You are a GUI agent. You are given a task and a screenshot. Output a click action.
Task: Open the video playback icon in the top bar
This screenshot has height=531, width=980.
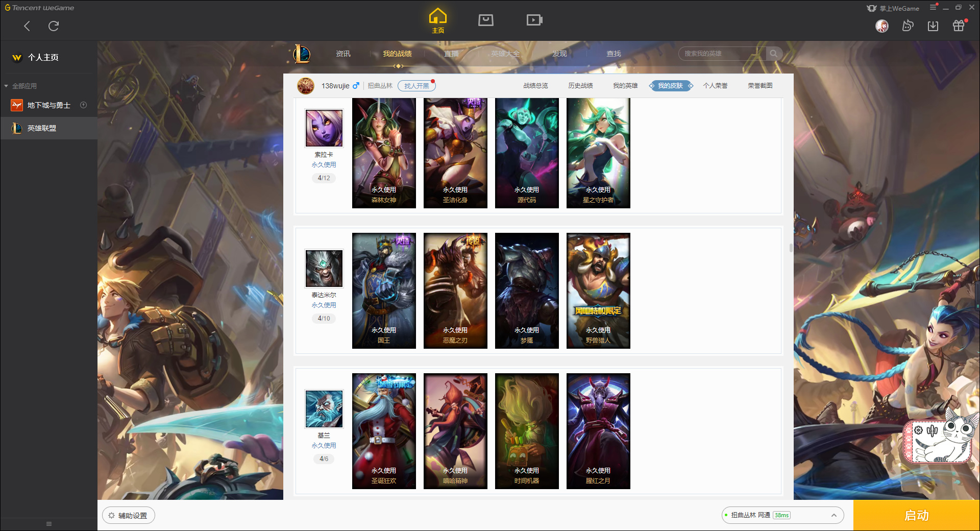(534, 20)
